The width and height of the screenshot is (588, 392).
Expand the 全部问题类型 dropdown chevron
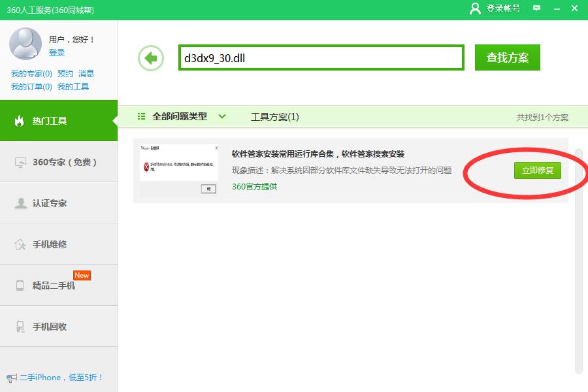tap(222, 117)
